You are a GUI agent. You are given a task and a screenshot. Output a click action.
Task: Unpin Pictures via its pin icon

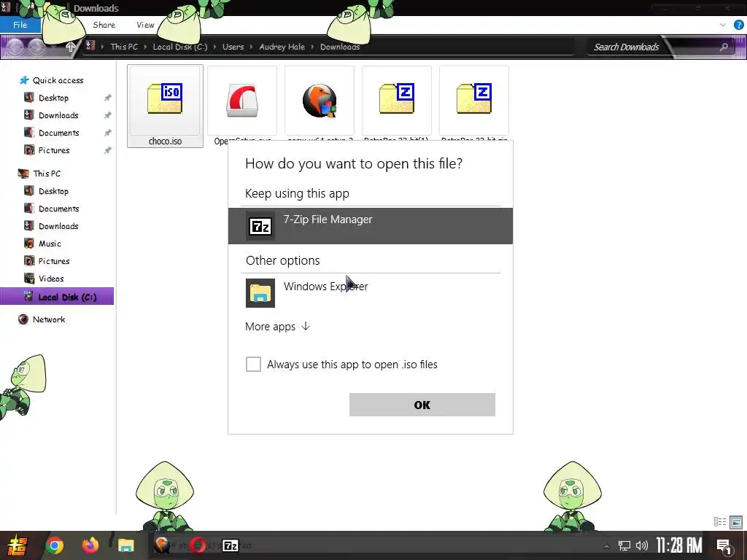pyautogui.click(x=108, y=150)
